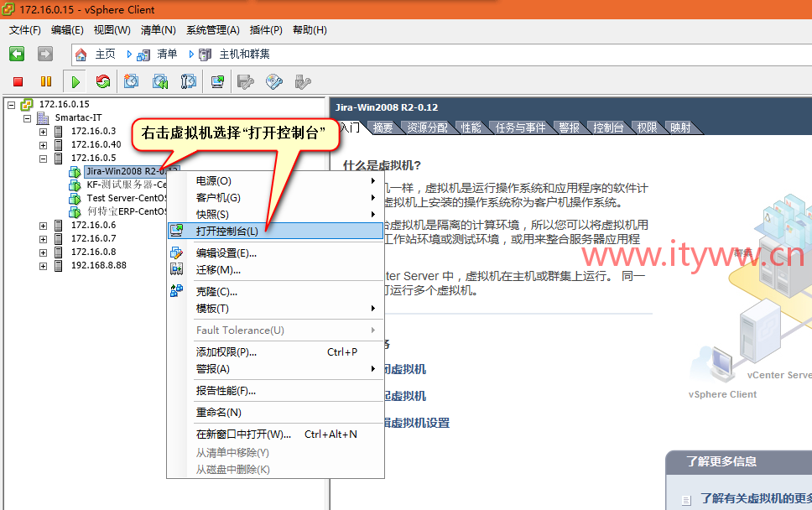Switch to the 映射 tab

click(680, 127)
